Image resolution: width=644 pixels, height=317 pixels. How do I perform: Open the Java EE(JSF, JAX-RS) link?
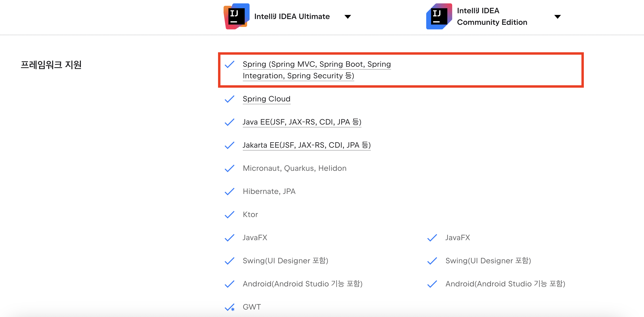pos(302,122)
